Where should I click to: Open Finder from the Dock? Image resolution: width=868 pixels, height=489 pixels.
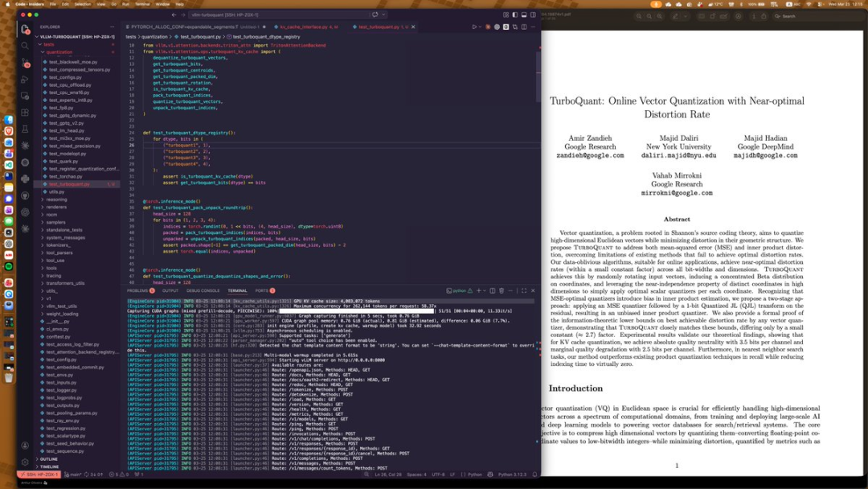9,120
